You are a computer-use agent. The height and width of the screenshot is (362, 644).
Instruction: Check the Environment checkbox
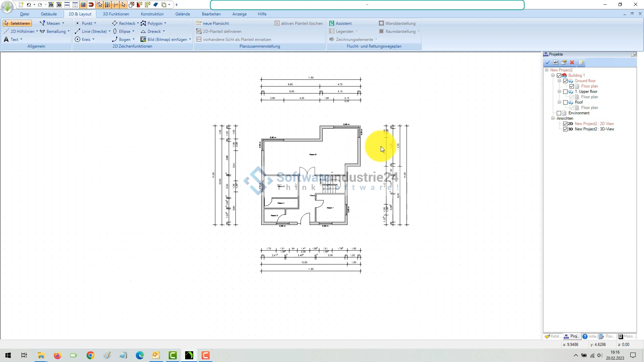559,113
